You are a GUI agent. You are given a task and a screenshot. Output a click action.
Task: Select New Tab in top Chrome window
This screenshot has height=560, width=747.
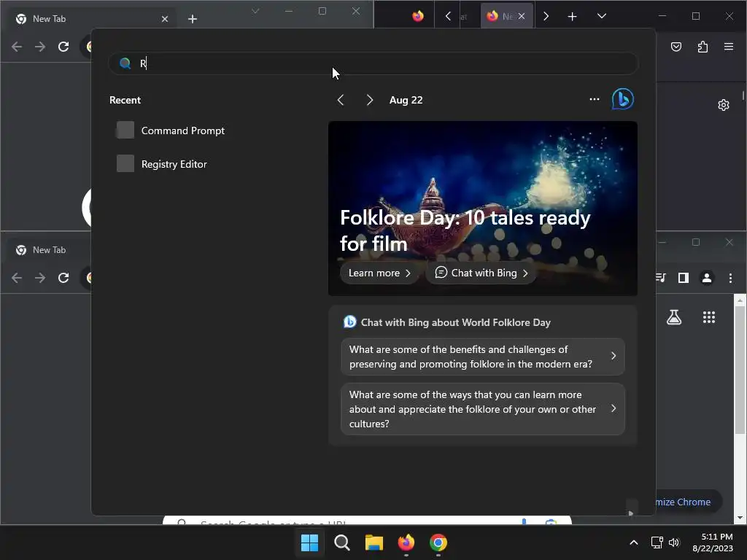point(90,19)
